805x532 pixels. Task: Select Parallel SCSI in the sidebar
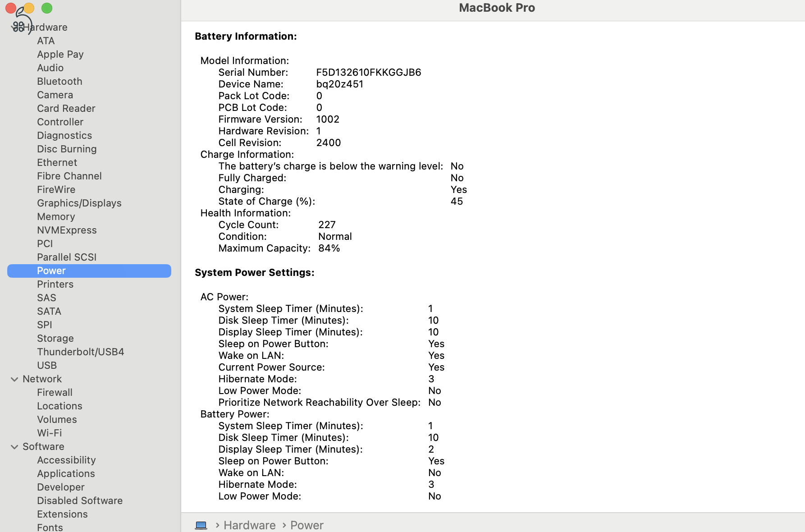coord(67,257)
